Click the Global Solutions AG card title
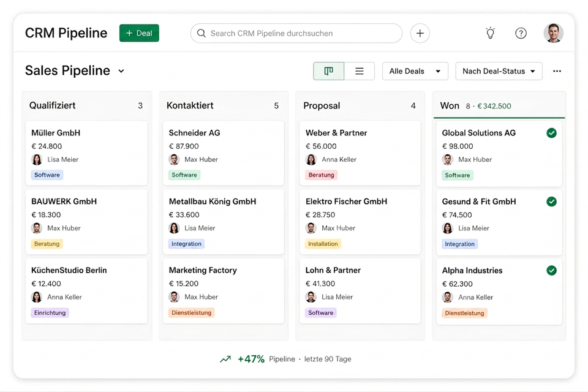 pyautogui.click(x=479, y=133)
